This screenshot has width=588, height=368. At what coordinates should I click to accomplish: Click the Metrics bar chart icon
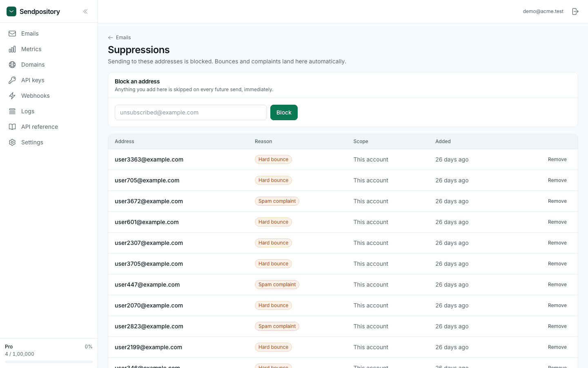coord(12,49)
